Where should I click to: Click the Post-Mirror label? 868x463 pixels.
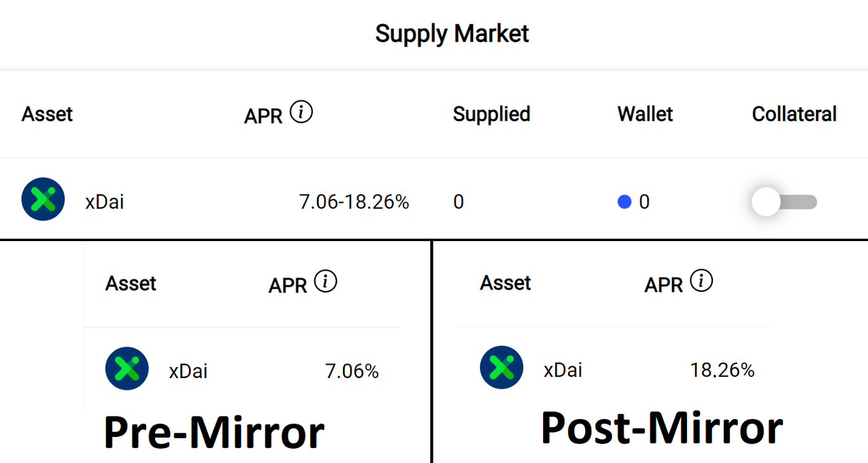(x=662, y=428)
